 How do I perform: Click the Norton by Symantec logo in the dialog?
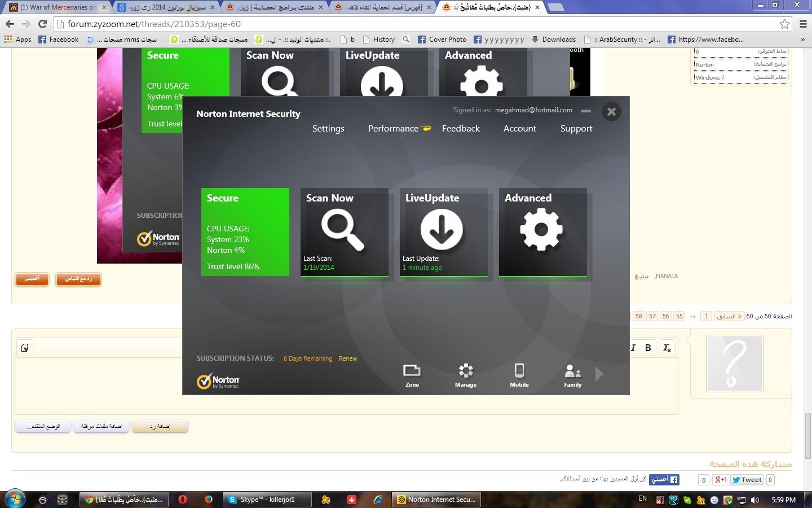coord(218,381)
